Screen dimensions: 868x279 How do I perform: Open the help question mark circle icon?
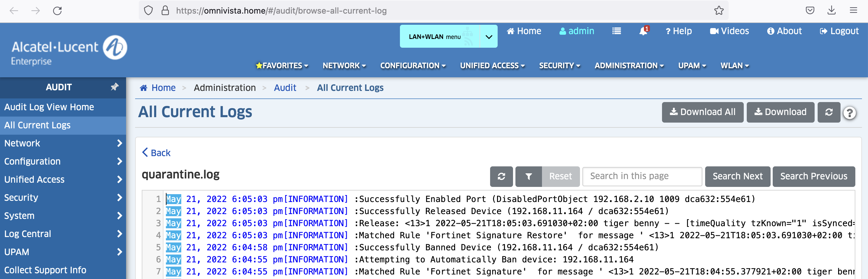coord(849,113)
